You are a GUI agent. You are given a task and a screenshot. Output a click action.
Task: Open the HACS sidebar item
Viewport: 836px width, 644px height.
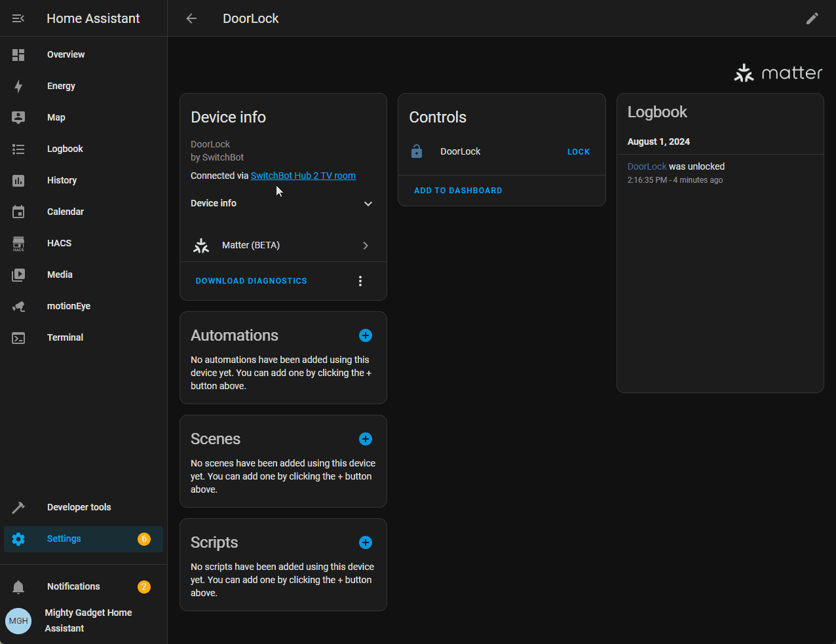click(x=59, y=243)
